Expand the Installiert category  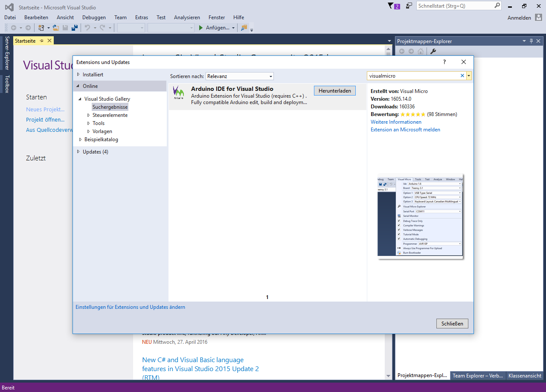(x=78, y=75)
